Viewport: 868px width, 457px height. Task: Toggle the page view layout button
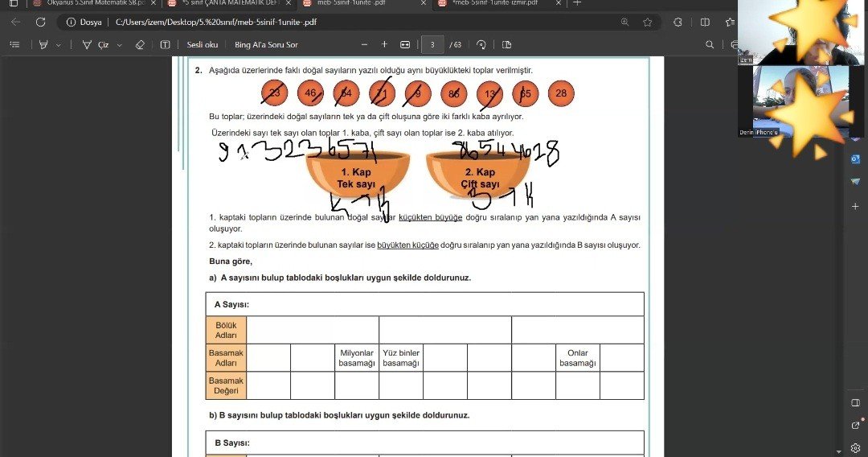point(506,45)
